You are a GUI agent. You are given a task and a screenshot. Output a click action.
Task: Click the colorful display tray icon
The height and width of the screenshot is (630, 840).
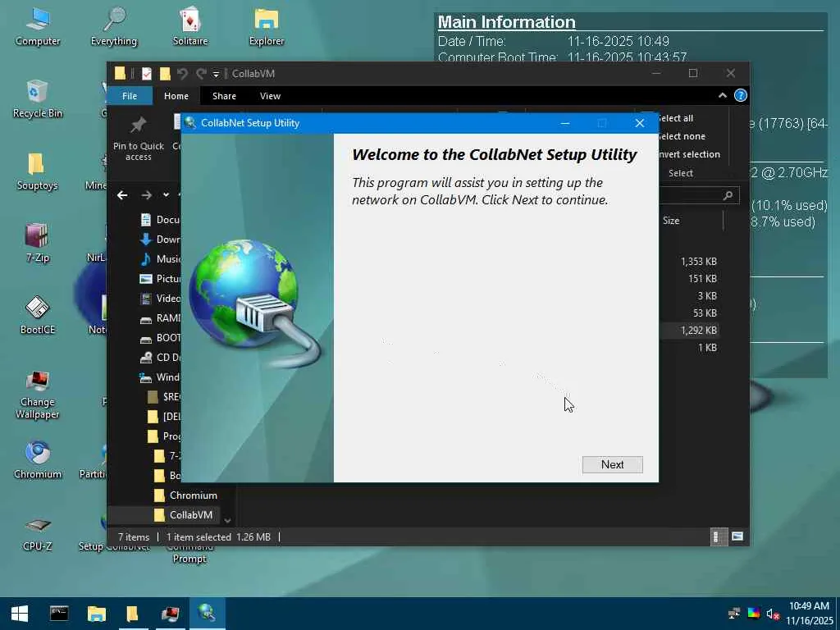point(753,614)
